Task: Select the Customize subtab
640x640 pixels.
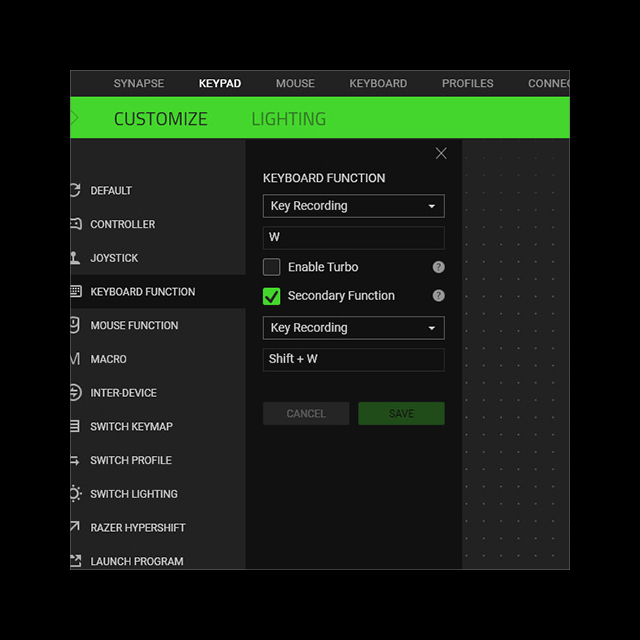Action: [x=160, y=119]
